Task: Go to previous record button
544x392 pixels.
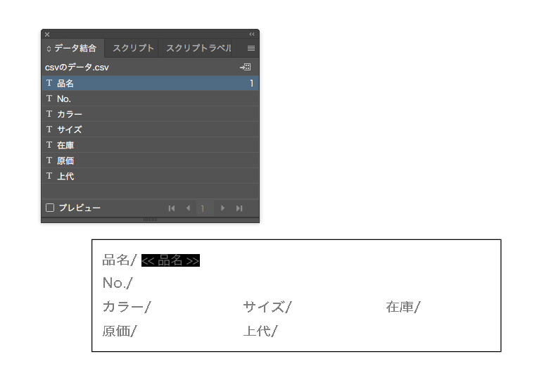Action: point(188,208)
